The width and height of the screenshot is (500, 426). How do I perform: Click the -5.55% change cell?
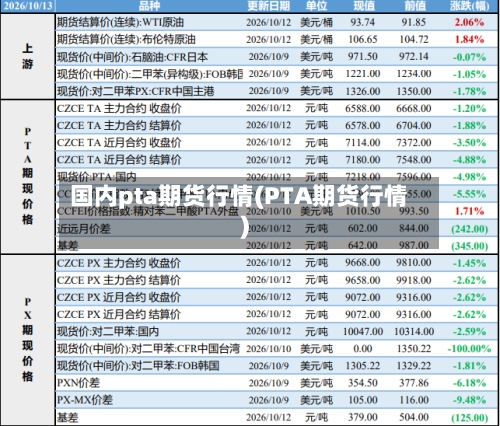click(469, 194)
